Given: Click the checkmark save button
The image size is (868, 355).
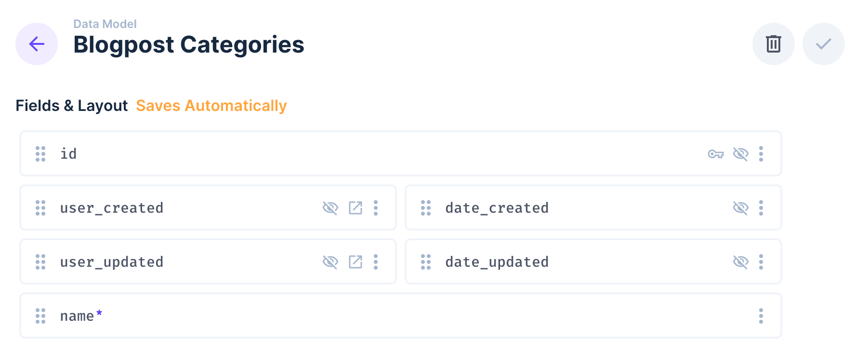Looking at the screenshot, I should point(823,44).
